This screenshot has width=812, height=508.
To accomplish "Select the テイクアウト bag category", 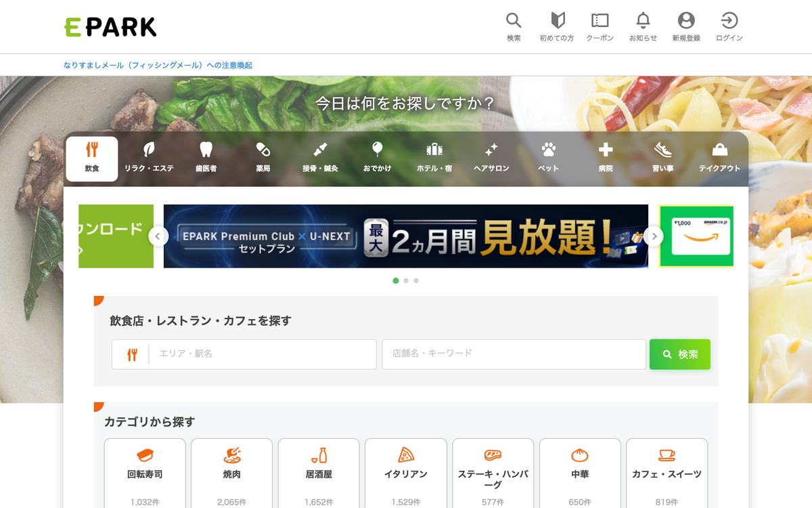I will click(x=719, y=158).
